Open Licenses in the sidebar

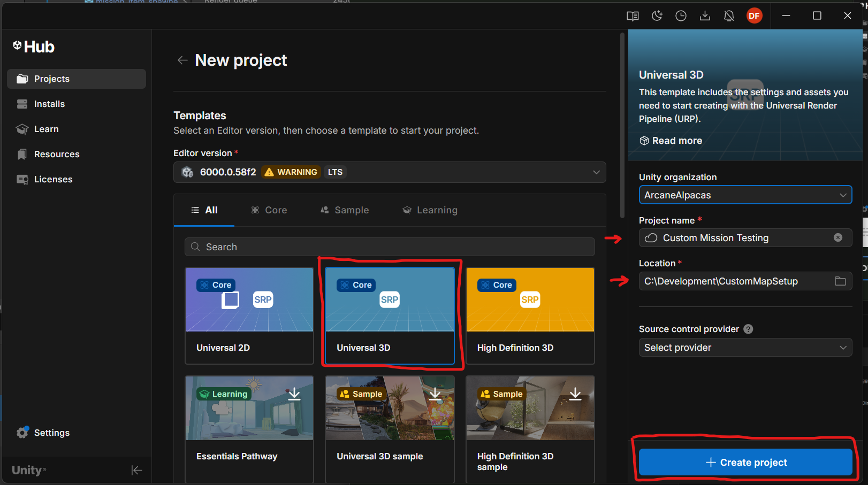77,179
